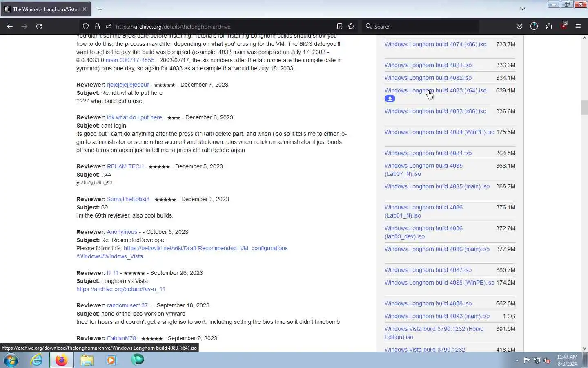Open reviewer Anonymous profile link
This screenshot has height=368, width=588.
tap(122, 232)
